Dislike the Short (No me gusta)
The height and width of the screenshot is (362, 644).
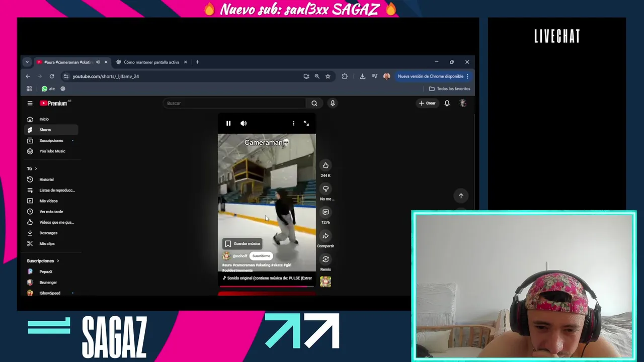(326, 189)
